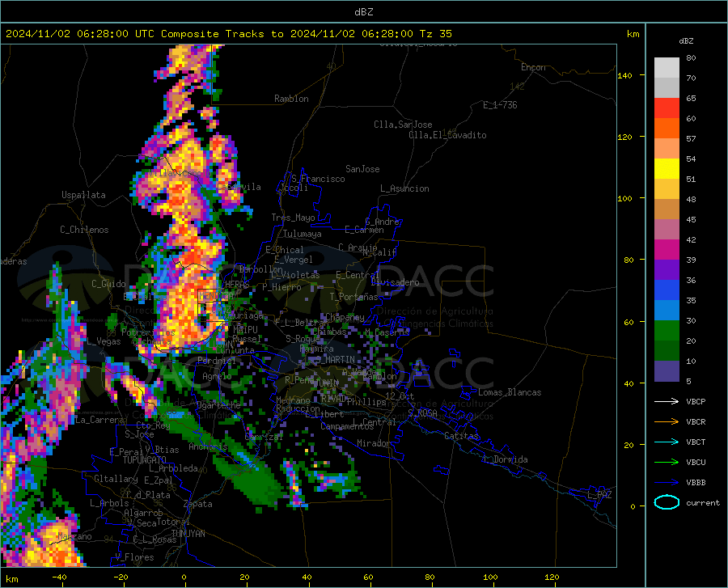Select the light gray 70-80 dBZ swatch
Screen dimensions: 728x588
coord(667,68)
